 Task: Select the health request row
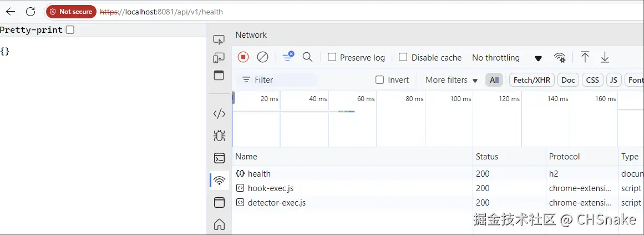(x=259, y=174)
